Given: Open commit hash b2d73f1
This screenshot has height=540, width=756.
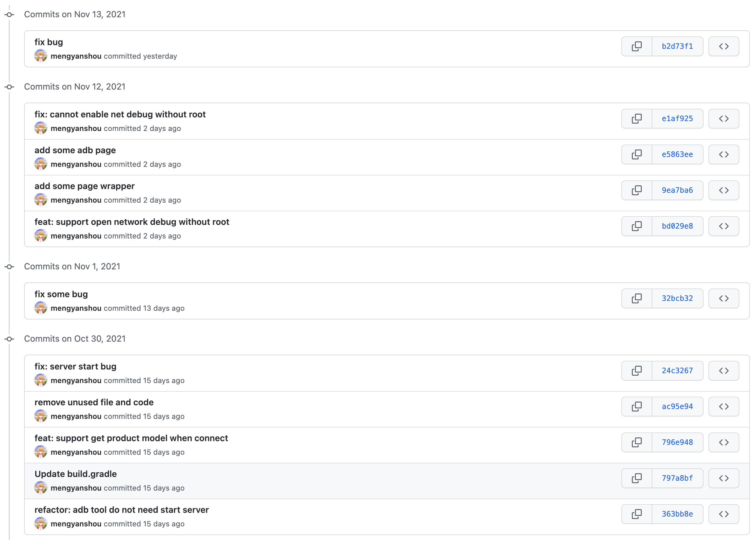Looking at the screenshot, I should click(677, 46).
